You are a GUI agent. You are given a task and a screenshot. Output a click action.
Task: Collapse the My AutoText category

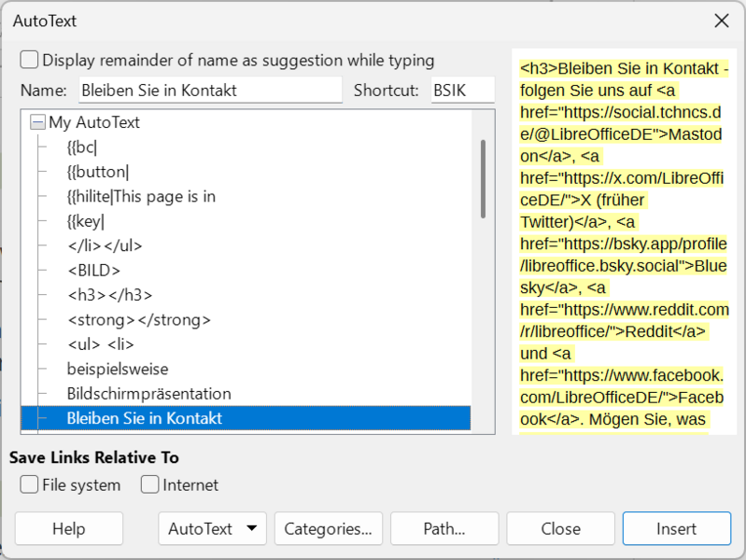click(x=37, y=122)
